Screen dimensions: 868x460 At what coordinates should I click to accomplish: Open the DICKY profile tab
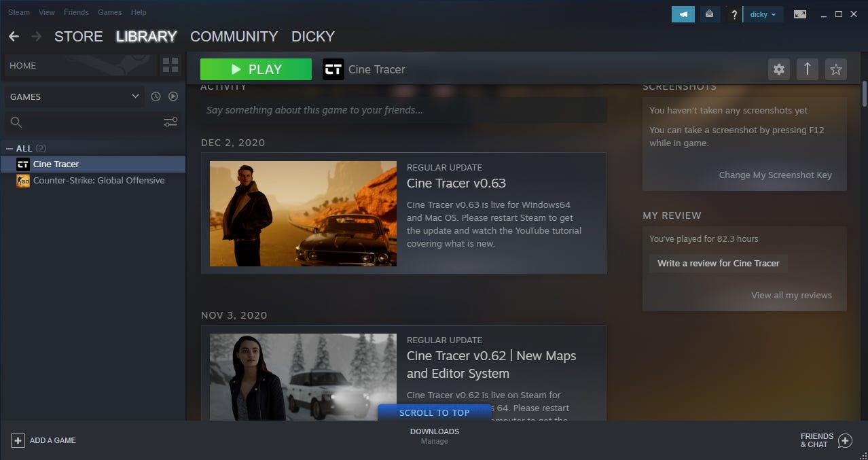pos(313,37)
